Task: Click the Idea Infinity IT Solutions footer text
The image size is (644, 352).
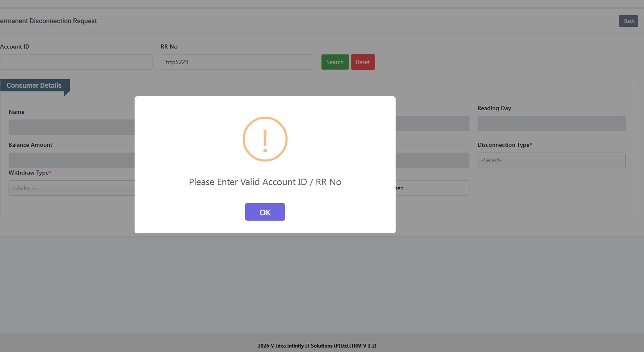Action: pyautogui.click(x=317, y=346)
